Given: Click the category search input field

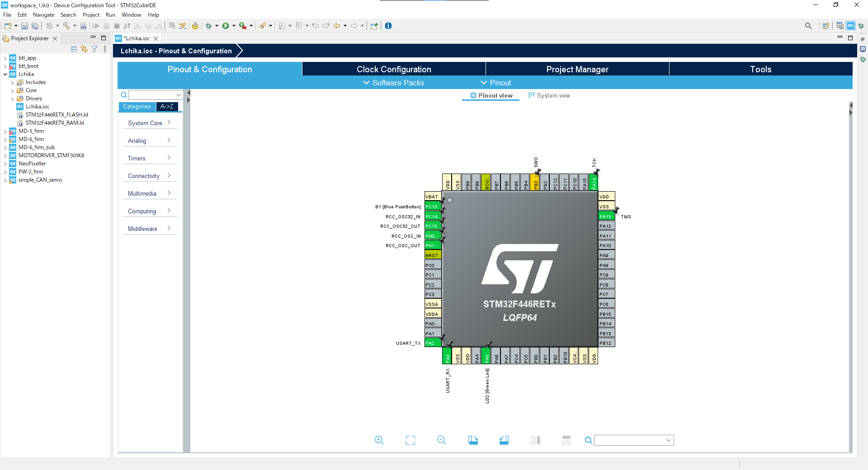Looking at the screenshot, I should pyautogui.click(x=155, y=95).
